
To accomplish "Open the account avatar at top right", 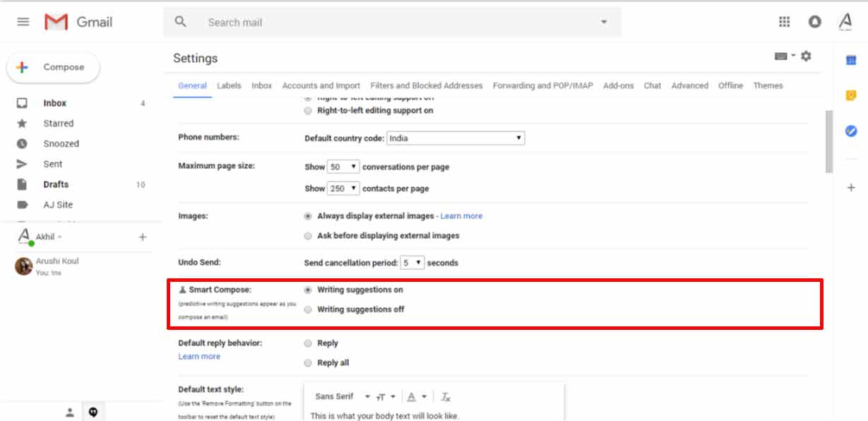I will [845, 22].
